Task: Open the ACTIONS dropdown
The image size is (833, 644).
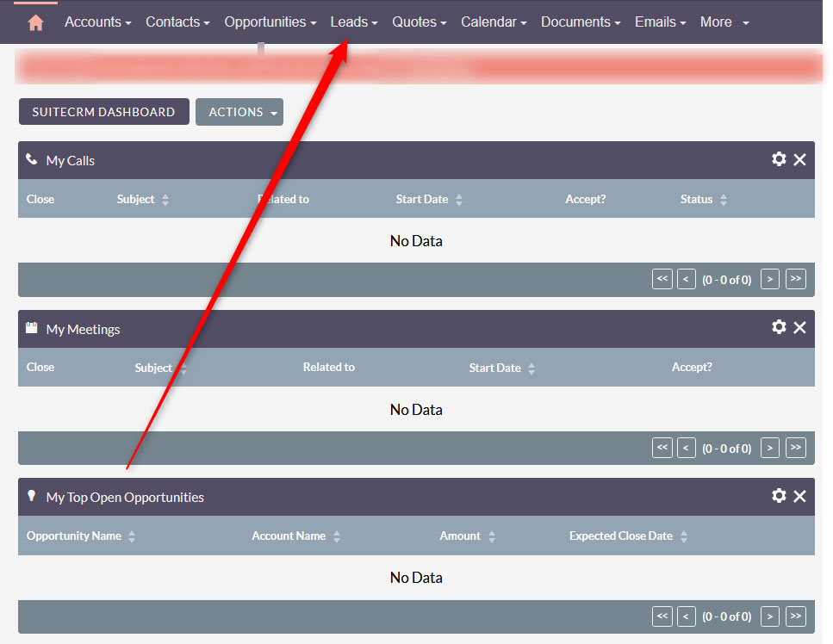Action: tap(239, 112)
